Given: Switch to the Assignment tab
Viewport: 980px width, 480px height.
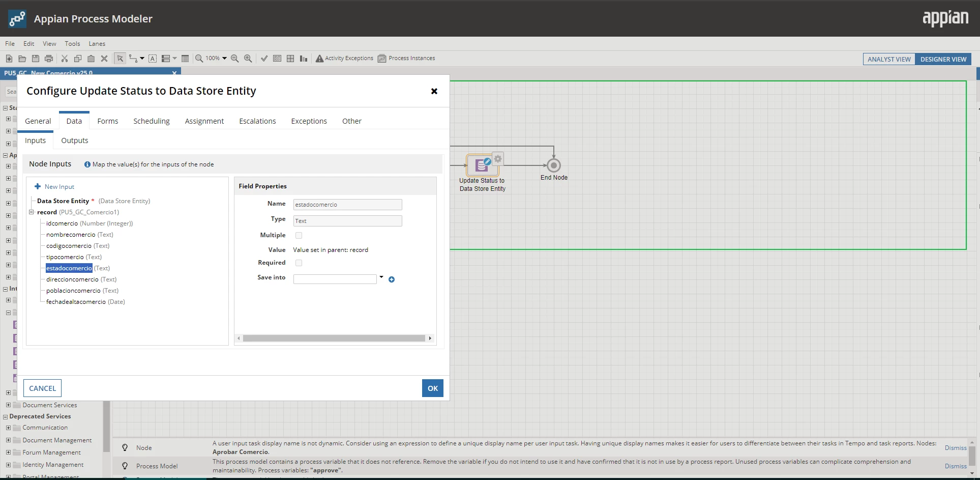Looking at the screenshot, I should [204, 121].
